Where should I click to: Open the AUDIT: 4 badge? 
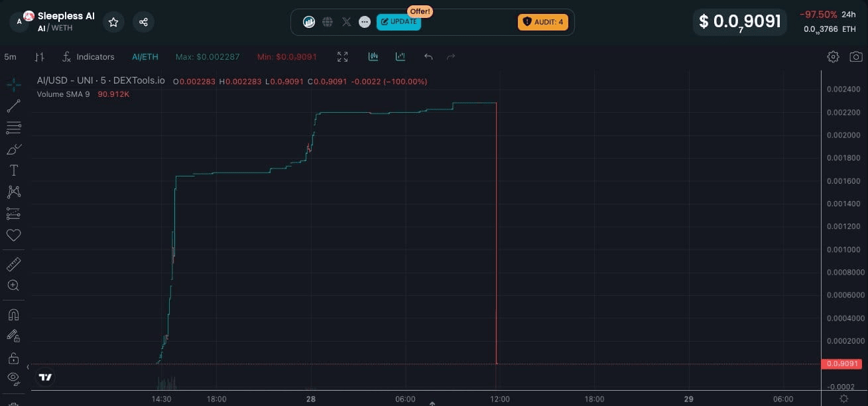click(x=543, y=22)
